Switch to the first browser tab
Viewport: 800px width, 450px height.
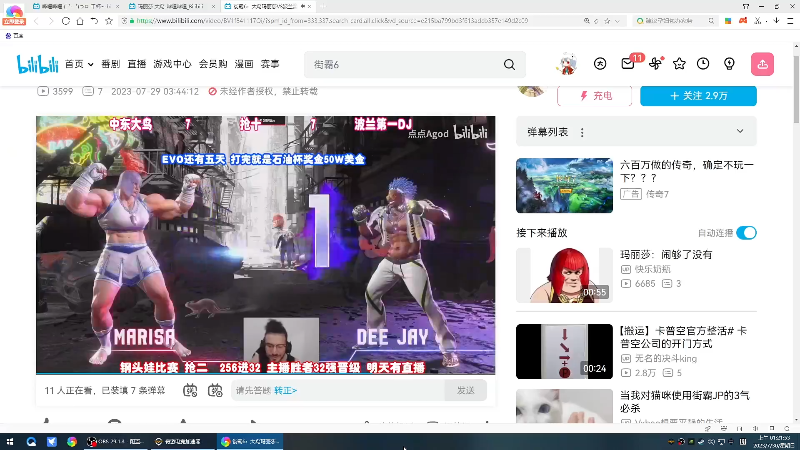(x=76, y=6)
